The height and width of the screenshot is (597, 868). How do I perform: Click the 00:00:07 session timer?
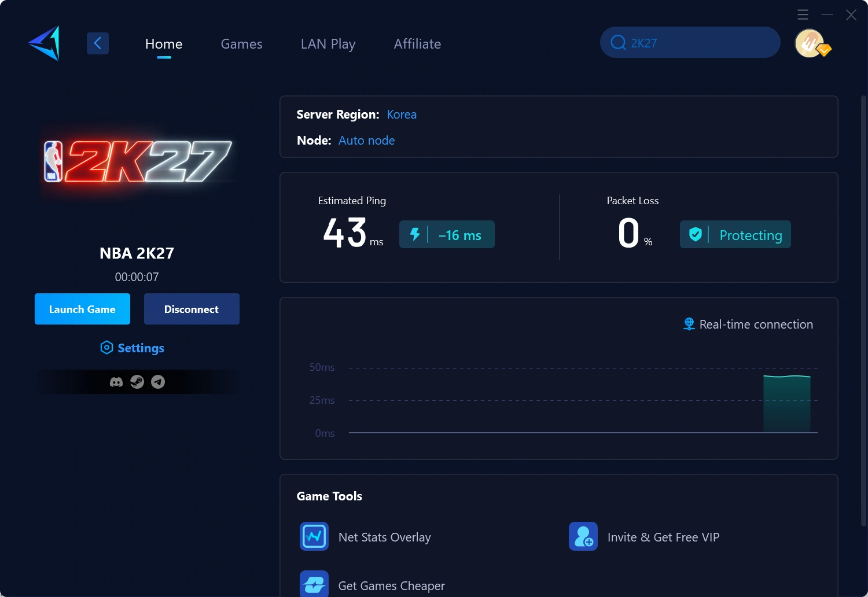pyautogui.click(x=137, y=277)
